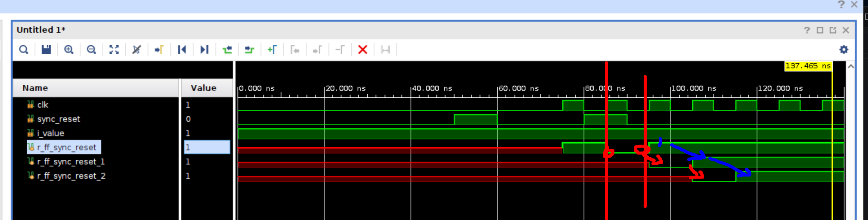The image size is (868, 220).
Task: Click the highlighted value of r_ff_sync_reset
Action: 207,147
